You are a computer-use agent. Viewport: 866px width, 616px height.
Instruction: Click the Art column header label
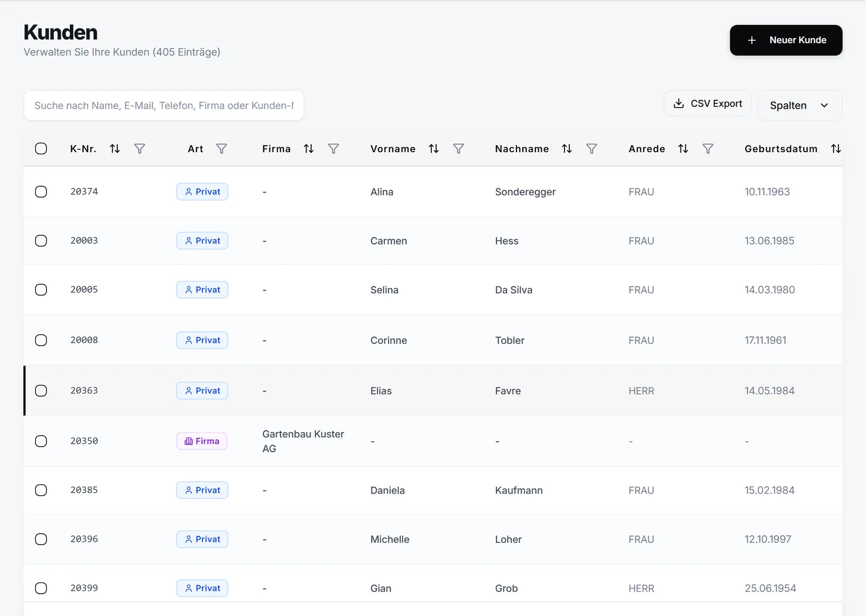pyautogui.click(x=195, y=149)
